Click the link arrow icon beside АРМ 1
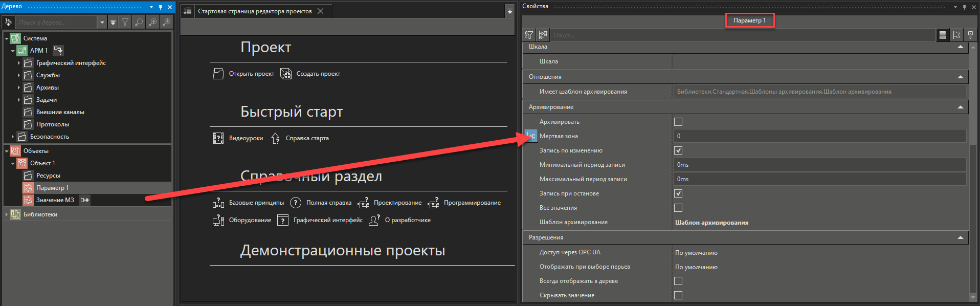This screenshot has width=980, height=306. (x=58, y=50)
